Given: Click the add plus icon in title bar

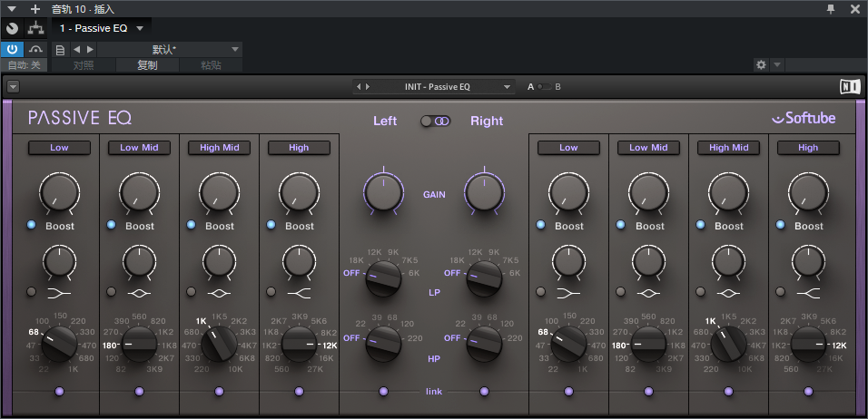Looking at the screenshot, I should tap(35, 9).
